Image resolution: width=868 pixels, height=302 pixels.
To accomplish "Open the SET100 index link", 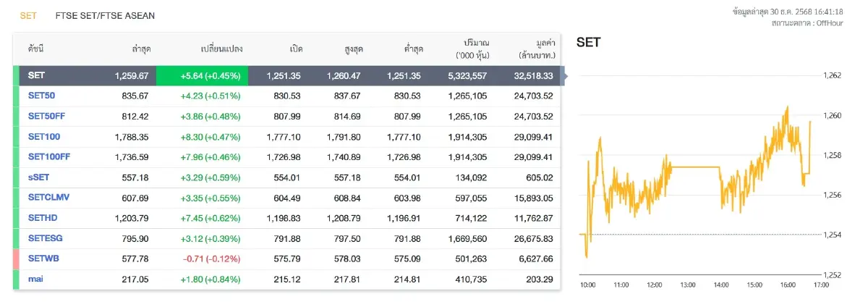I will tap(43, 136).
